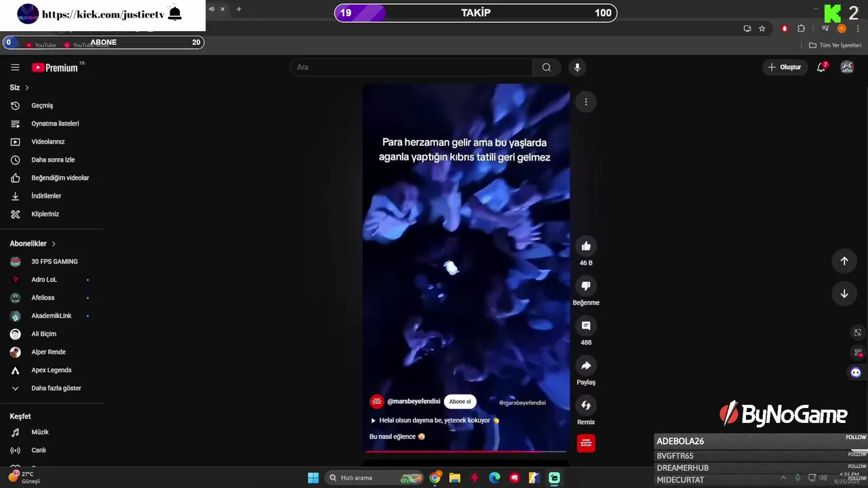Go to the next Short with down arrow
Image resolution: width=868 pixels, height=488 pixels.
pos(844,293)
